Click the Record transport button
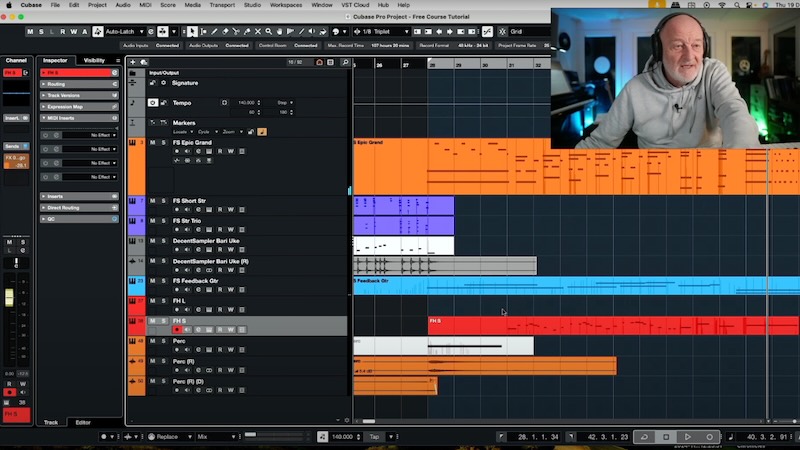800x450 pixels. tap(709, 437)
